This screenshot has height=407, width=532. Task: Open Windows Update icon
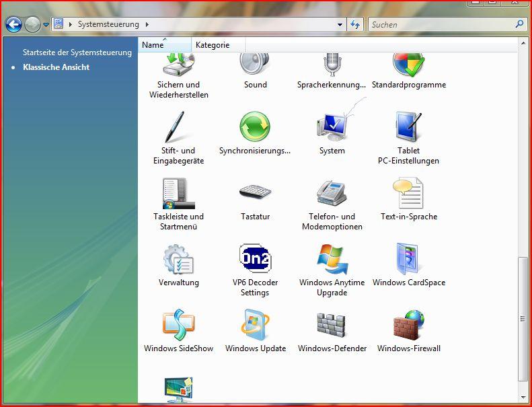tap(255, 324)
